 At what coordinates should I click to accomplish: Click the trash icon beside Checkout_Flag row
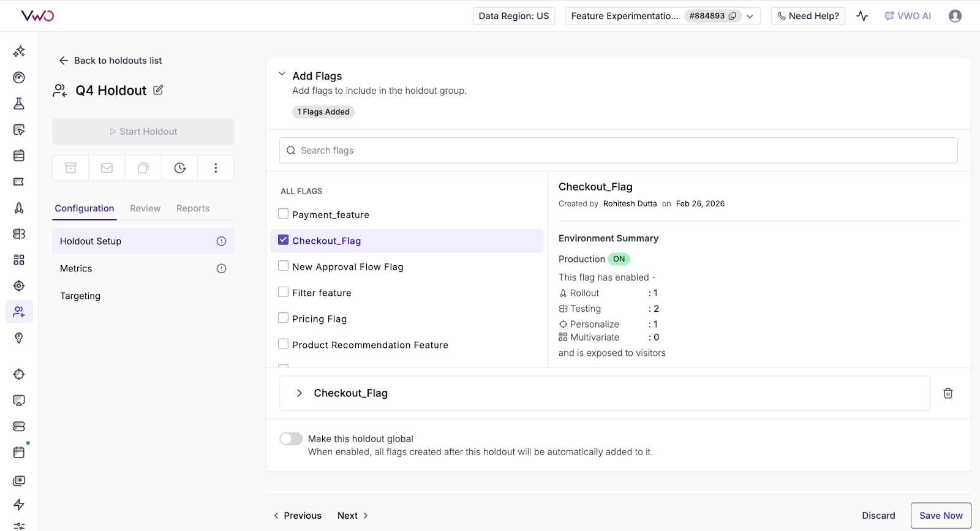948,393
